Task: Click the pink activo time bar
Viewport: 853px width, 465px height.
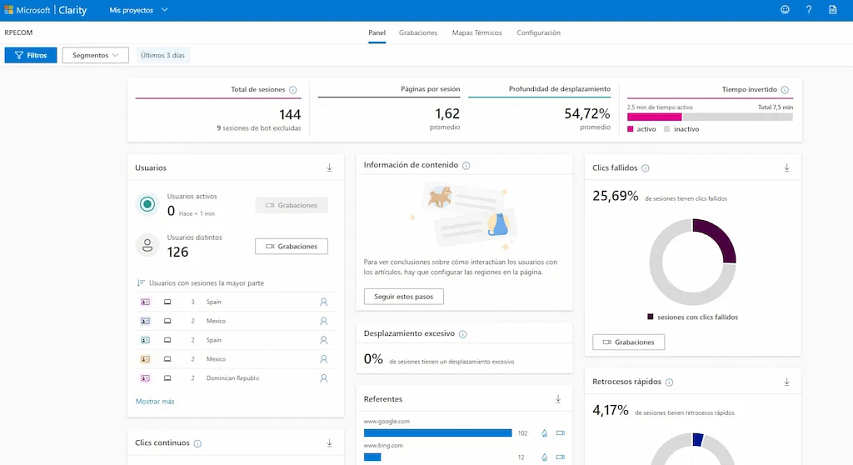Action: point(654,117)
